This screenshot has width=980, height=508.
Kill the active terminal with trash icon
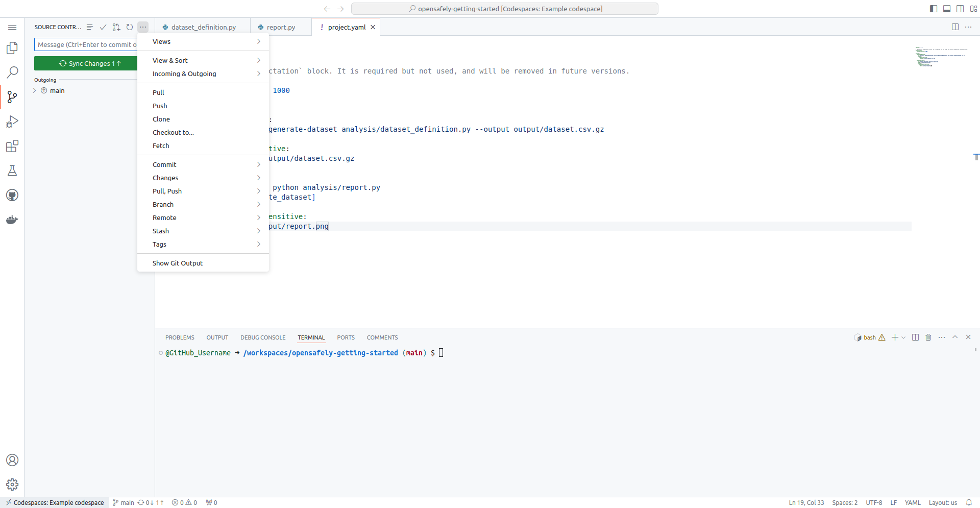pos(928,337)
